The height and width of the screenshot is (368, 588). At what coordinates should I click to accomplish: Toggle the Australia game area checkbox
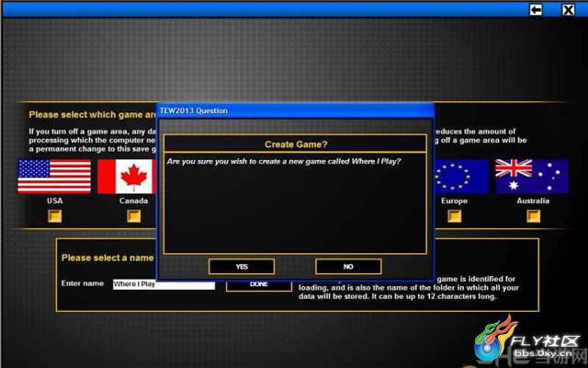[533, 216]
